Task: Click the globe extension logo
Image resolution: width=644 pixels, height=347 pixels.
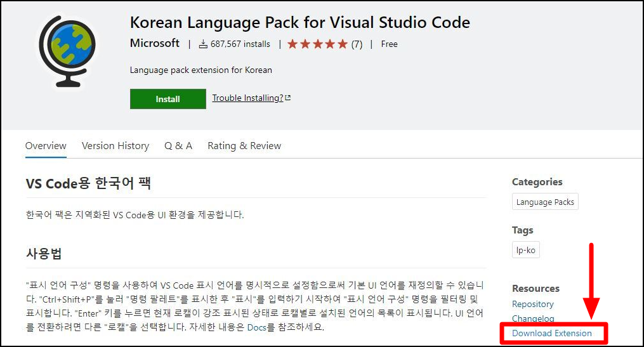Action: click(x=67, y=51)
